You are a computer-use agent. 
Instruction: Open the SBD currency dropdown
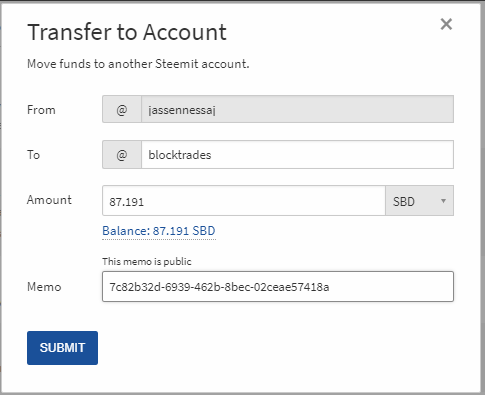(419, 201)
